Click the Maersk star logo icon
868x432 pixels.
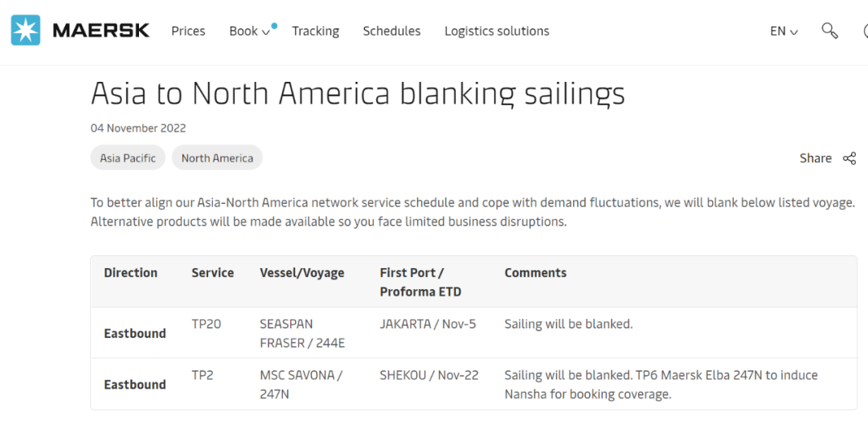pyautogui.click(x=25, y=31)
